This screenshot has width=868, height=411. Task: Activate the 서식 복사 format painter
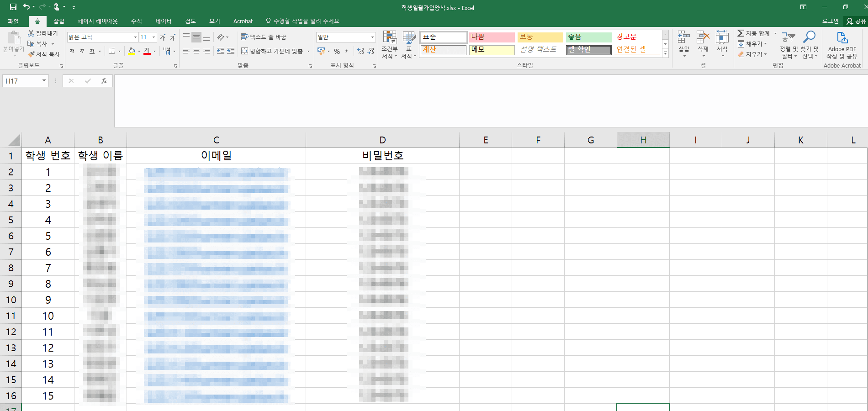click(44, 54)
